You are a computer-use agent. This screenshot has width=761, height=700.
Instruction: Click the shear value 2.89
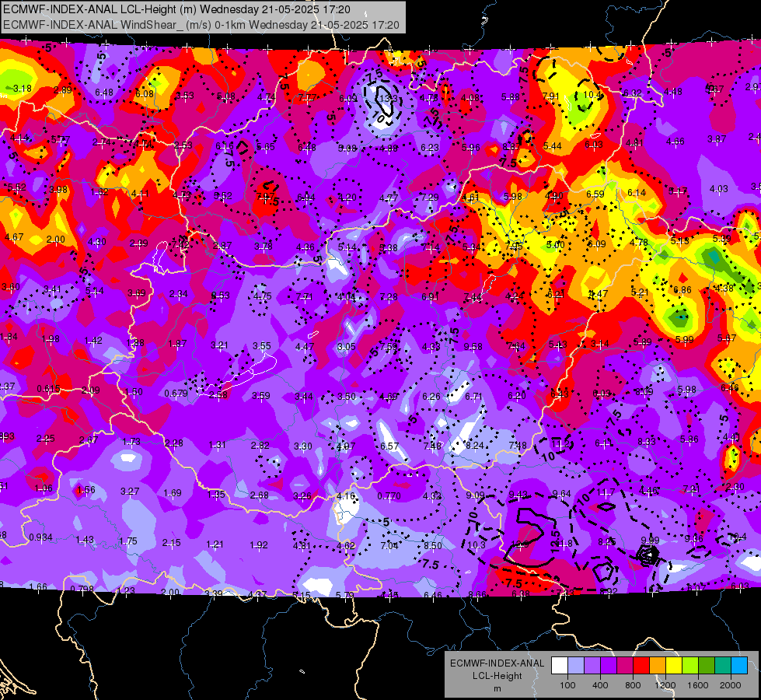point(63,90)
